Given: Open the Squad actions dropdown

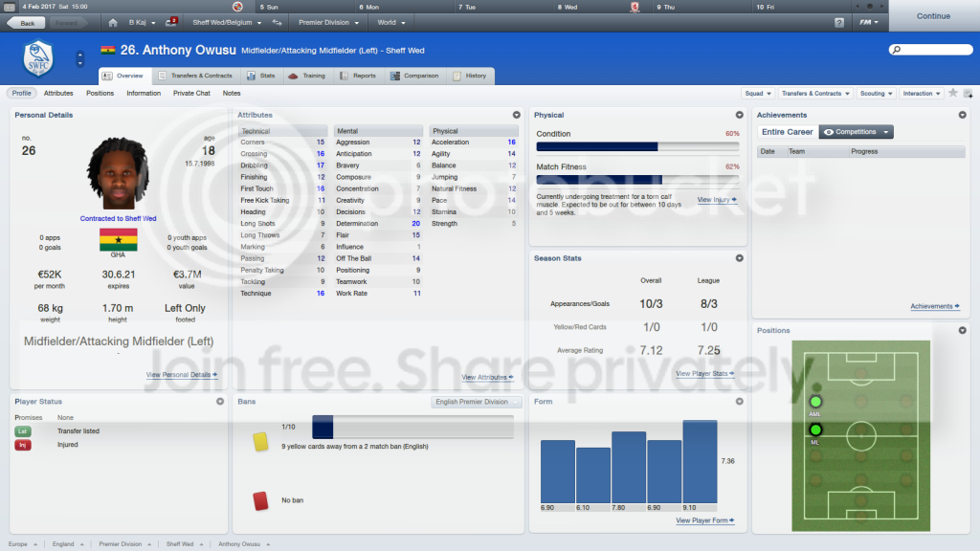Looking at the screenshot, I should click(758, 93).
